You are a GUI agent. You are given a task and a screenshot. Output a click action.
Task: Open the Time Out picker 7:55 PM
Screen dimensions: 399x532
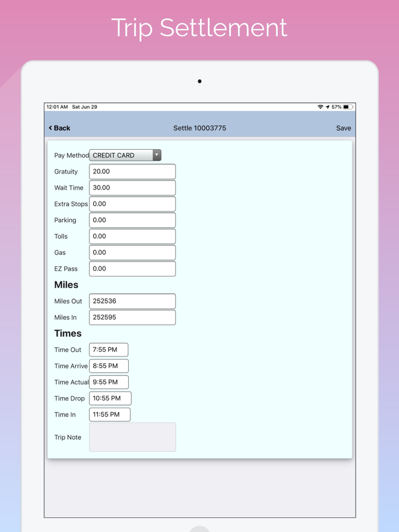tap(109, 350)
